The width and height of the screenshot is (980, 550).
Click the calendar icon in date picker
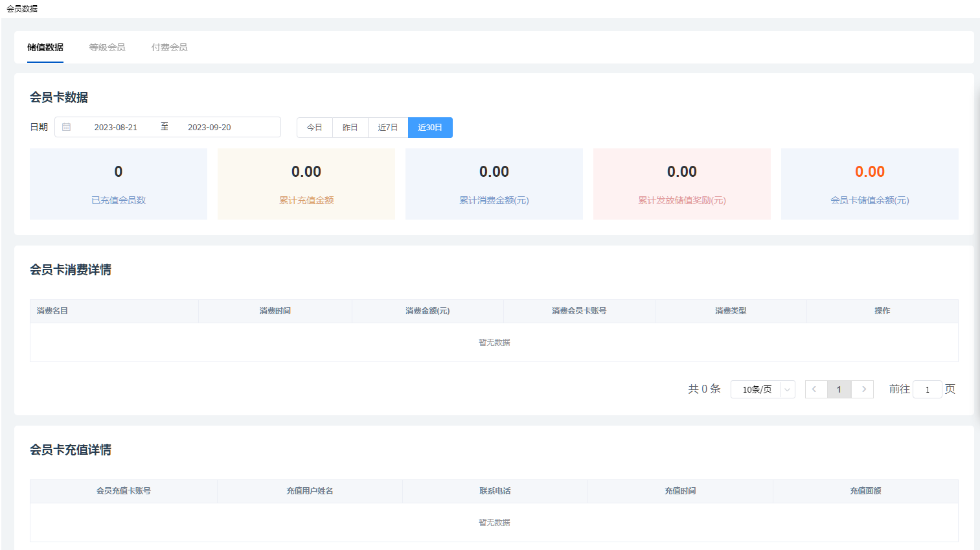click(x=66, y=127)
